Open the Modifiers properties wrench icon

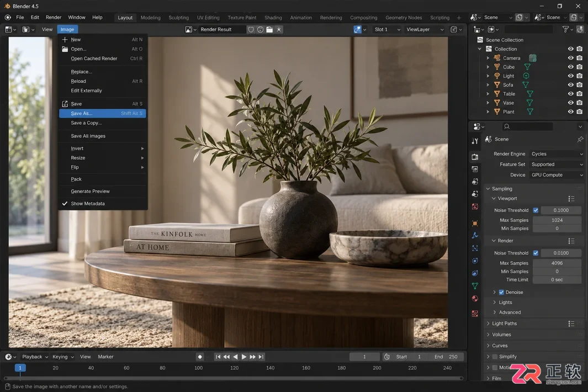point(475,236)
